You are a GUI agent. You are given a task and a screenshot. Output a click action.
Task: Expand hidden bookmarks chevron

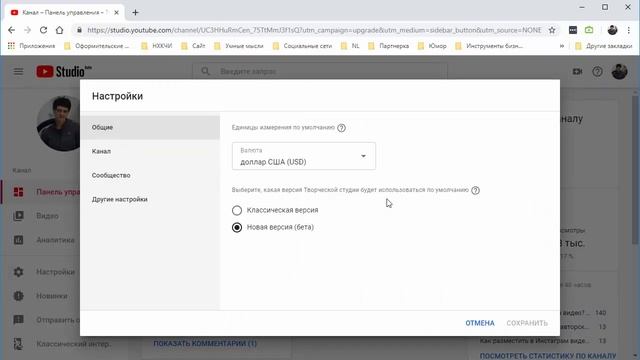pos(562,46)
